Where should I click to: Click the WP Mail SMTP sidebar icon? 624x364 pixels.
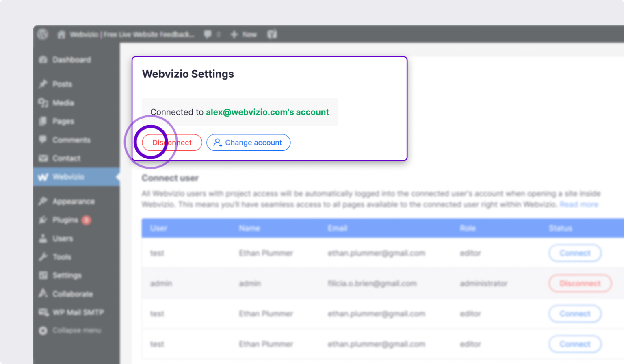(43, 312)
